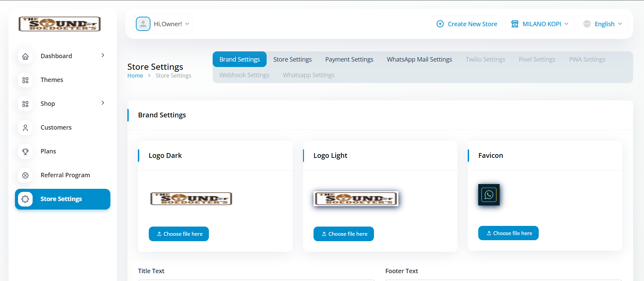
Task: Open the Payment Settings tab
Action: [349, 60]
